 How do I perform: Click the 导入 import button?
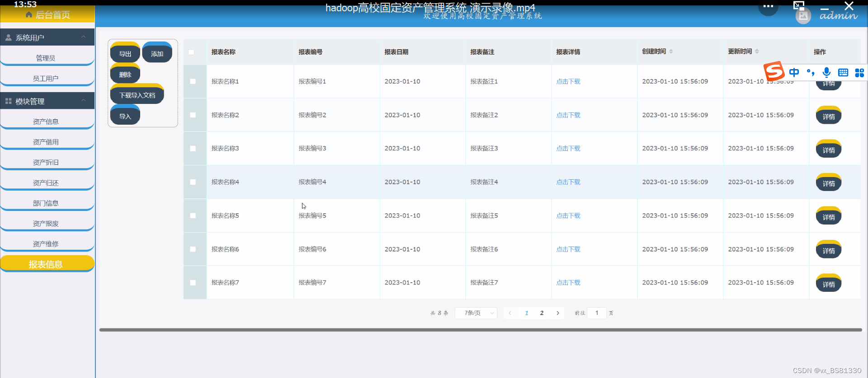click(125, 115)
